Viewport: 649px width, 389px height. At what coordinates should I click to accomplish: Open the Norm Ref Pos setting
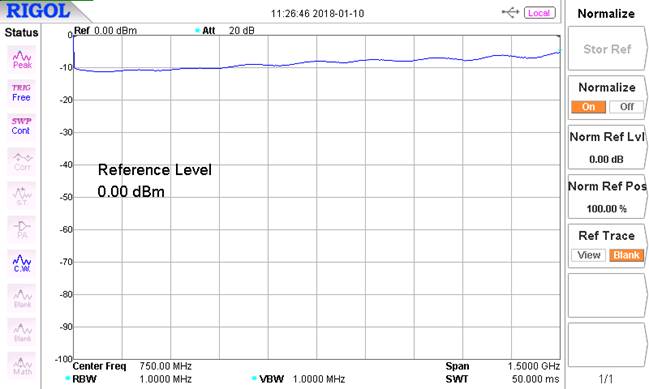[607, 197]
